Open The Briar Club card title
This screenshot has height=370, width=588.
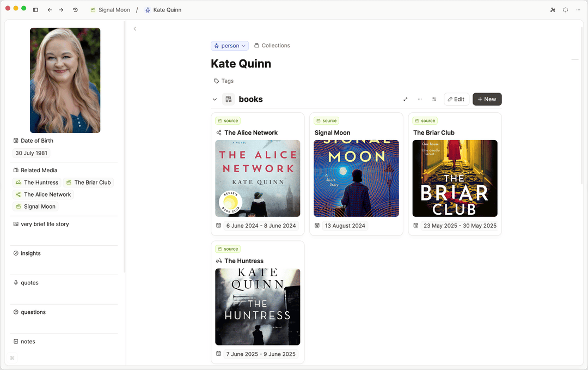(x=433, y=132)
